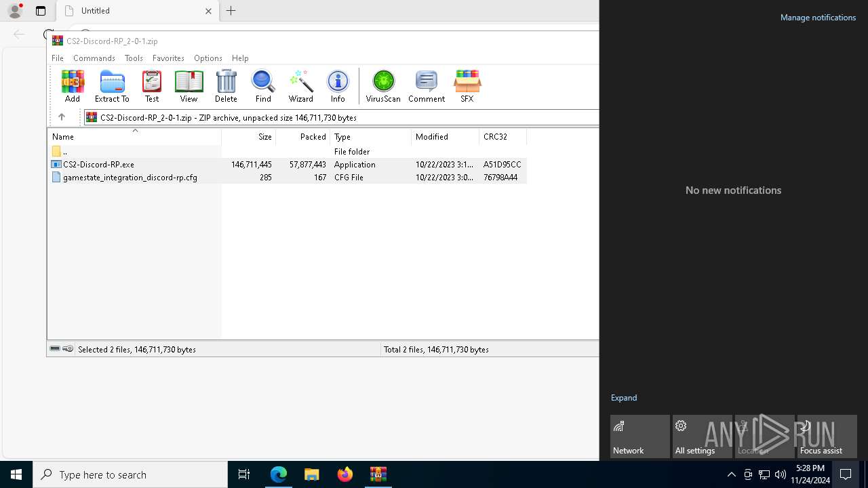
Task: Click the WinRAR taskbar icon
Action: pyautogui.click(x=378, y=474)
